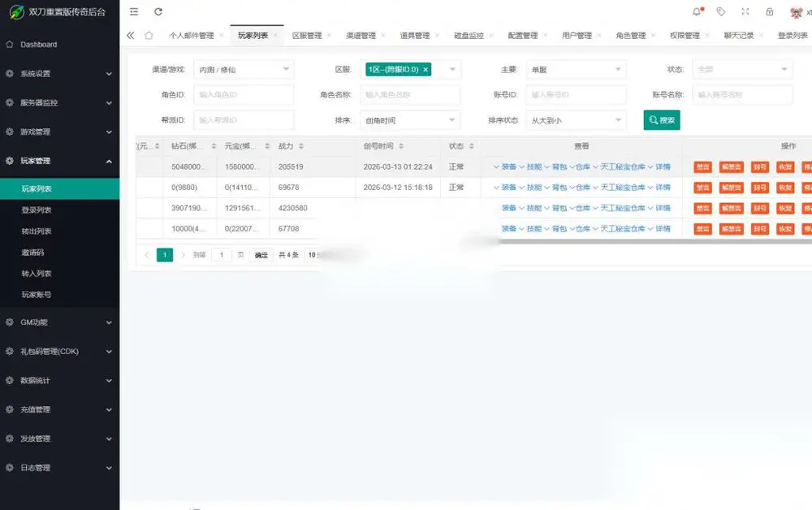Collapse the 玩家管理 sidebar menu
This screenshot has height=510, width=812.
[x=59, y=161]
